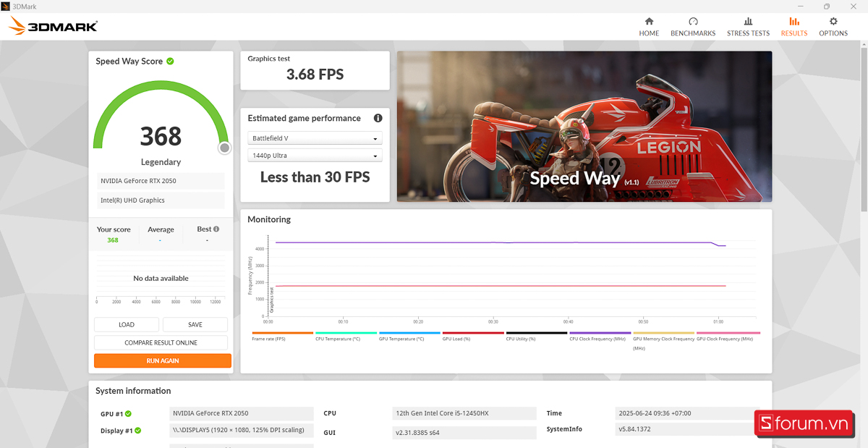
Task: Click the pink GPU memory clock line in chart
Action: [499, 286]
